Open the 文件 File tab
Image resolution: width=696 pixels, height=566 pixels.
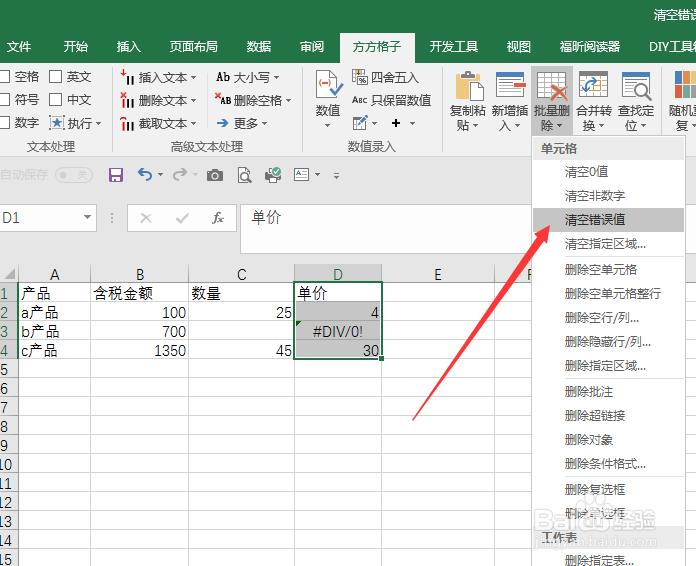(19, 47)
